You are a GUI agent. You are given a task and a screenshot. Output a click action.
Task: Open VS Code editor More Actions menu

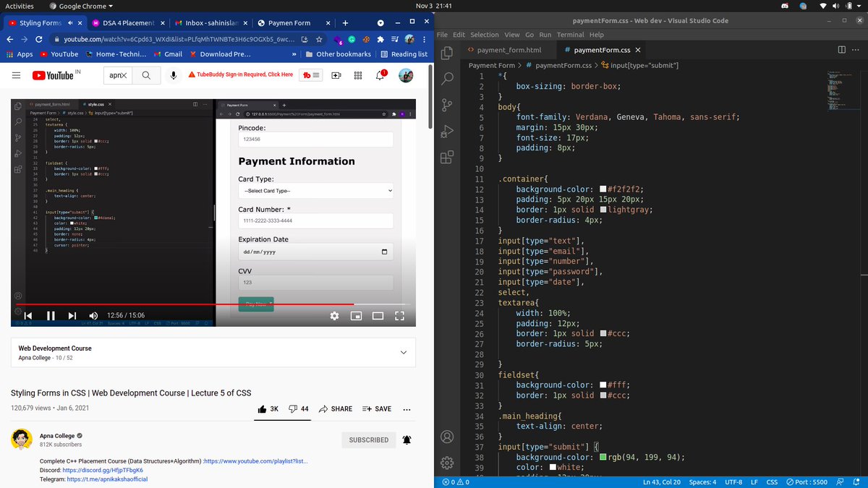click(x=856, y=49)
